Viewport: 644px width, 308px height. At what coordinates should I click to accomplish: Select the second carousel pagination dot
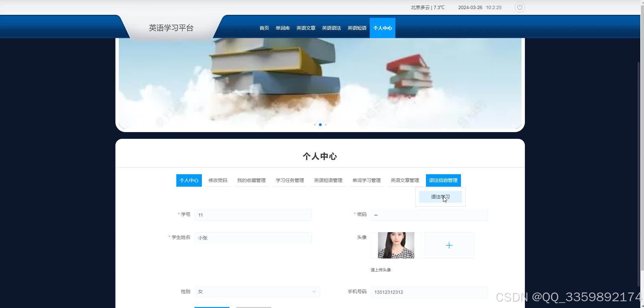tap(320, 124)
